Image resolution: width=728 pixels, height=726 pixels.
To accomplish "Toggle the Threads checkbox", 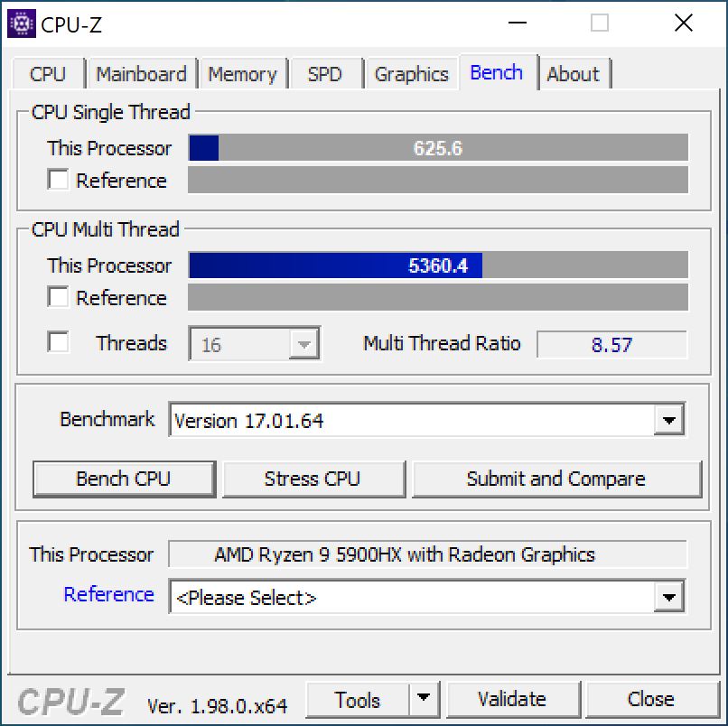I will (x=58, y=342).
